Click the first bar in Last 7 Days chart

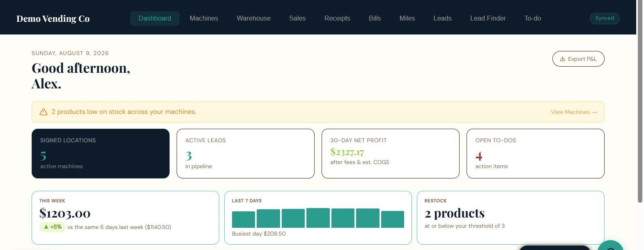[244, 219]
